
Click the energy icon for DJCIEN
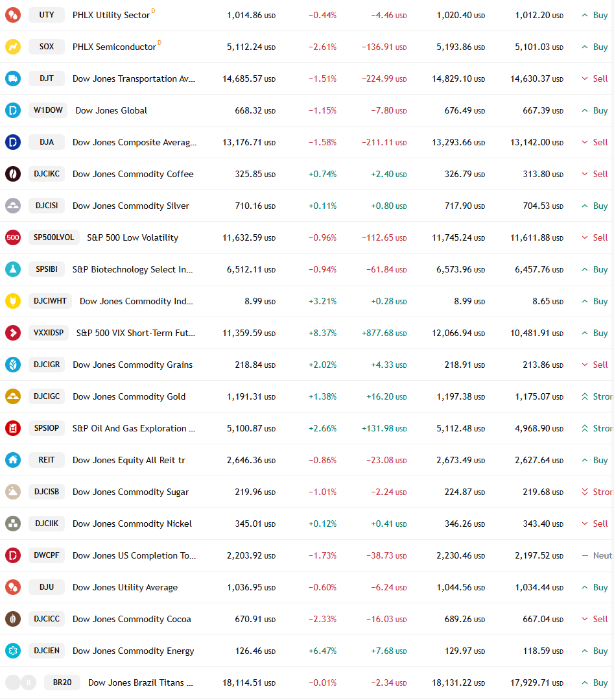point(13,651)
